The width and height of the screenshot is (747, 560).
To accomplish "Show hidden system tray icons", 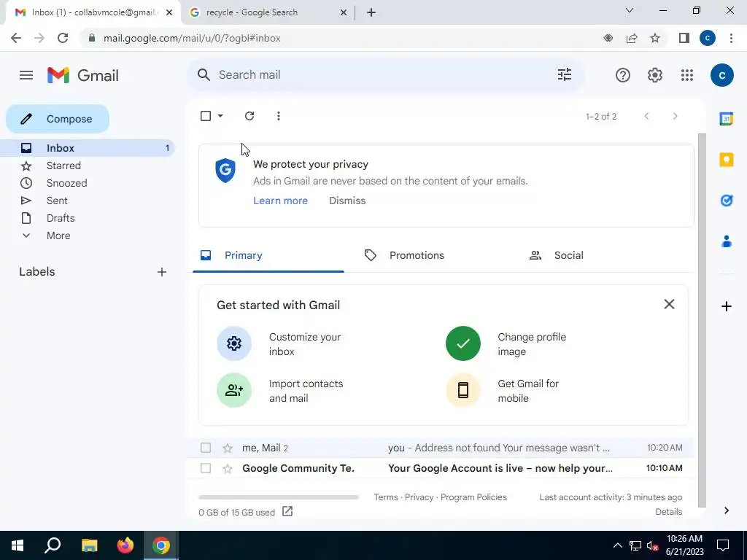I will pyautogui.click(x=617, y=545).
